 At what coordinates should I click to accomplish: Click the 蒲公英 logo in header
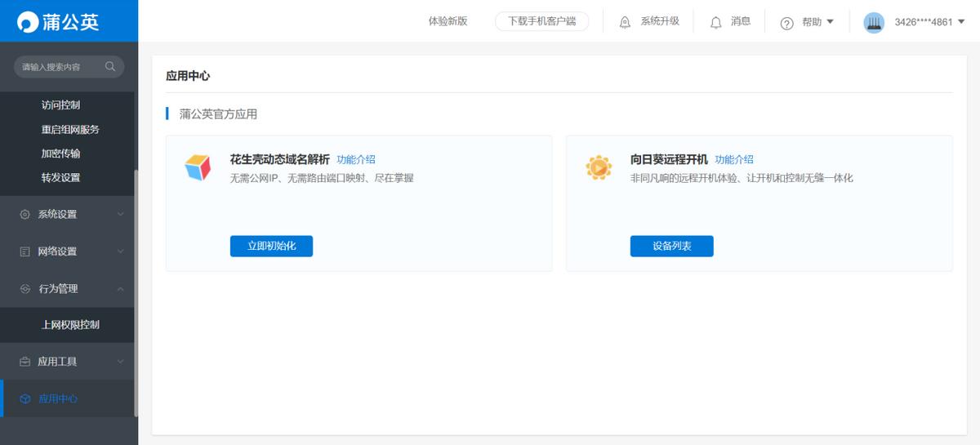(x=58, y=22)
